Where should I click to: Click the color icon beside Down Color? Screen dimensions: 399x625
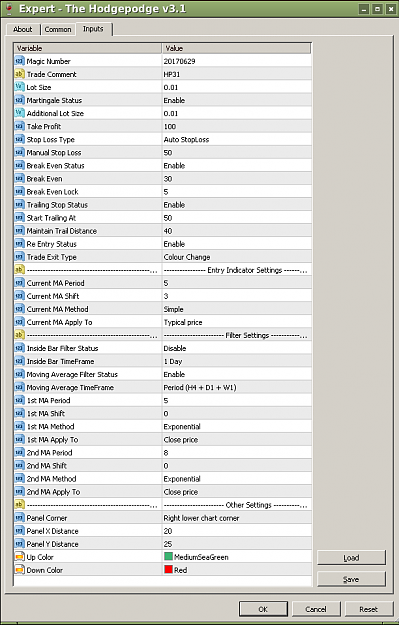coord(20,570)
